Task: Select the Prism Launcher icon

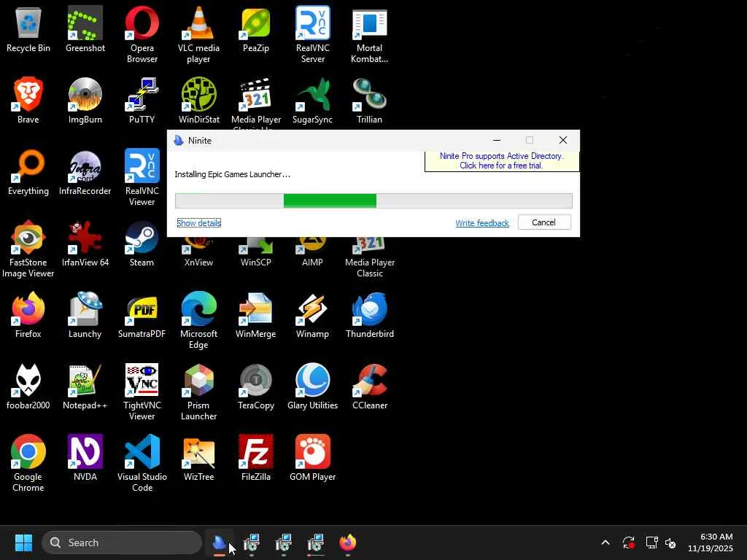Action: 198,392
